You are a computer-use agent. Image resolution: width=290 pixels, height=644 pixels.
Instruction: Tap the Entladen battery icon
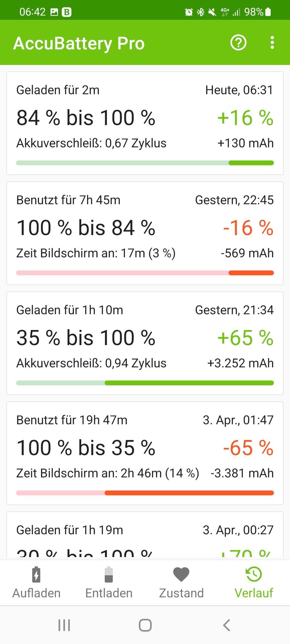click(109, 574)
